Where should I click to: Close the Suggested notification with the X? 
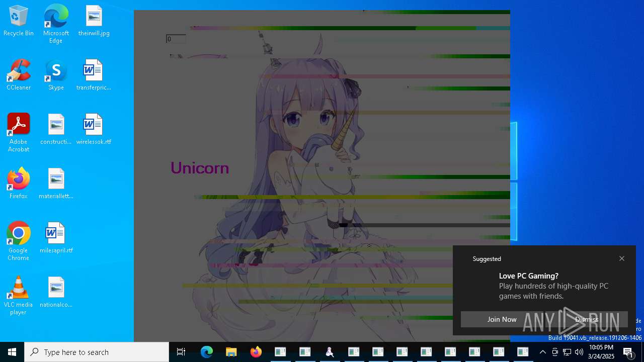pyautogui.click(x=622, y=258)
